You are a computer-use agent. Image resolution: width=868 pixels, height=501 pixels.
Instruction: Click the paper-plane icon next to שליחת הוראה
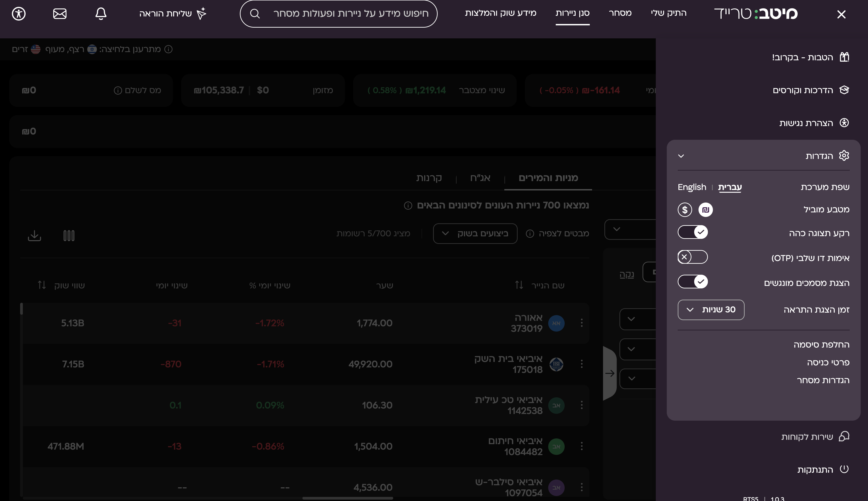pos(201,13)
